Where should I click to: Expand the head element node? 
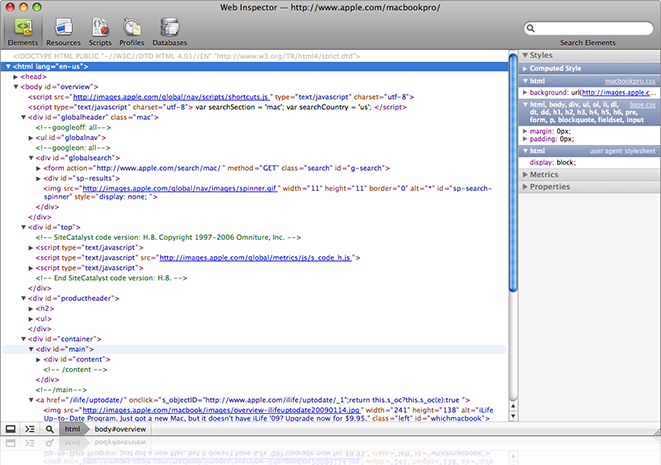coord(15,76)
